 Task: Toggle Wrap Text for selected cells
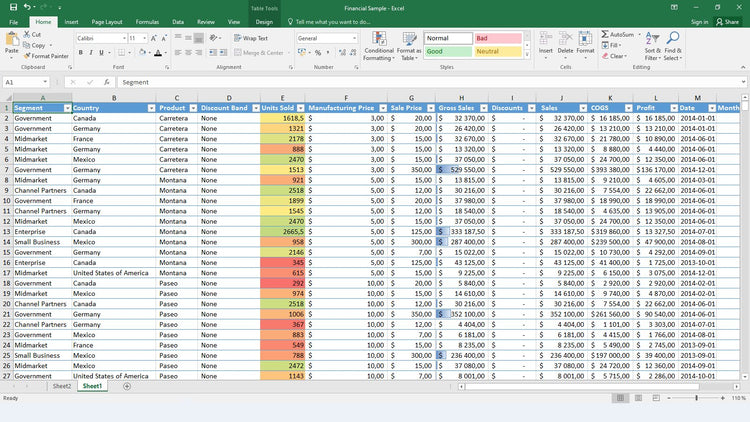click(252, 38)
